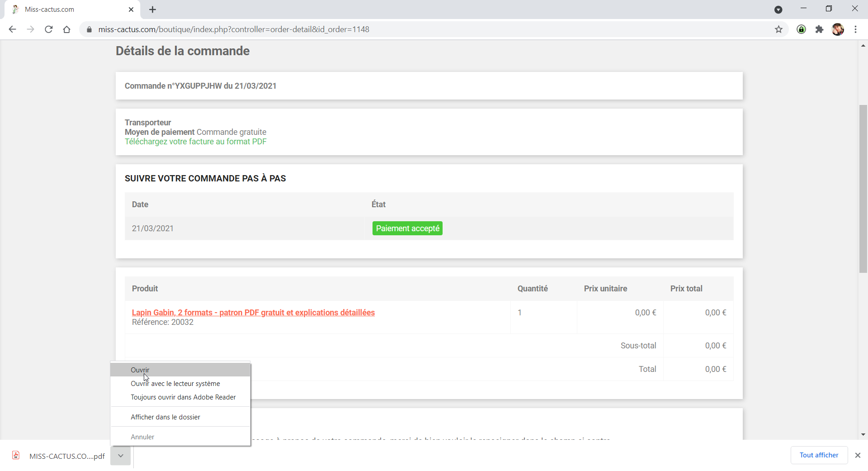
Task: Click the 'Tout afficher' downloads button
Action: pyautogui.click(x=819, y=455)
